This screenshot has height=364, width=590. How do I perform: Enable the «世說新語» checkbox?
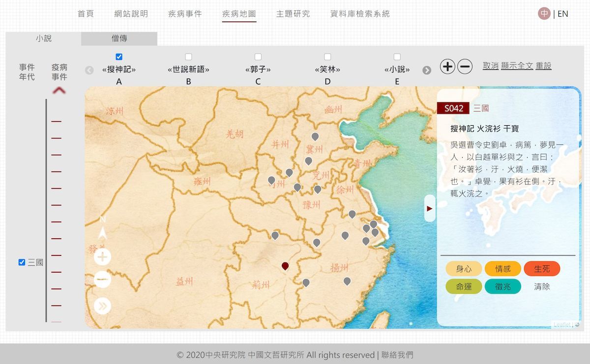tap(188, 57)
